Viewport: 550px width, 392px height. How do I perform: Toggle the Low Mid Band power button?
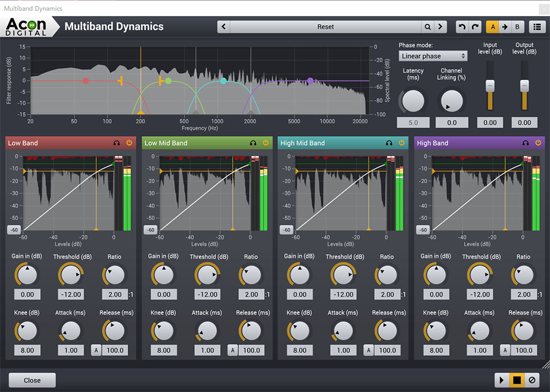point(265,142)
